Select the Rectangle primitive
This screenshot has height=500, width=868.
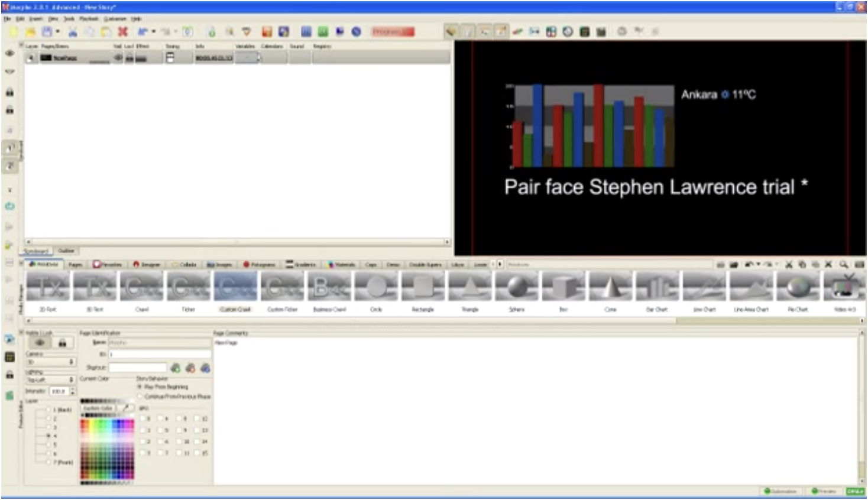[423, 292]
